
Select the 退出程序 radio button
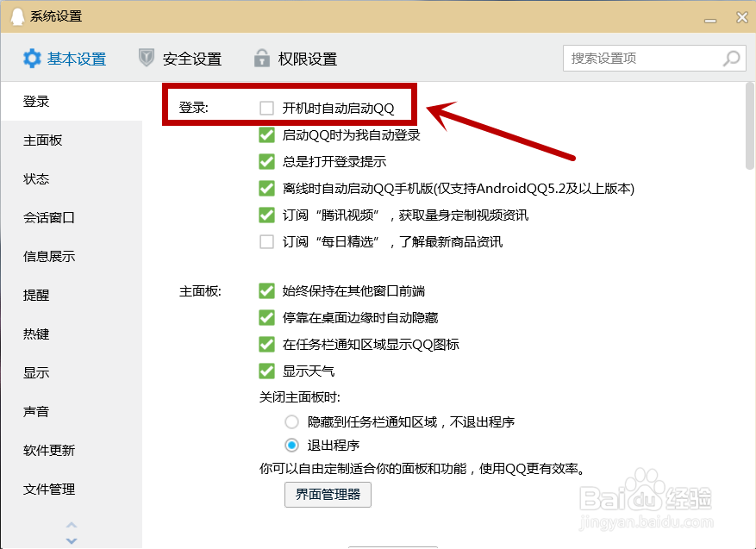pos(291,445)
